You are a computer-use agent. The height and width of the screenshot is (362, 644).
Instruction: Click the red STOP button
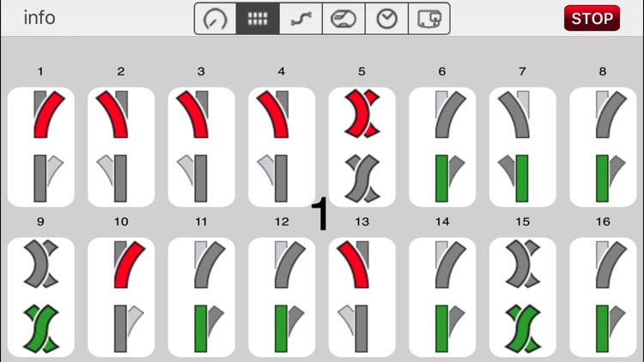tap(592, 18)
